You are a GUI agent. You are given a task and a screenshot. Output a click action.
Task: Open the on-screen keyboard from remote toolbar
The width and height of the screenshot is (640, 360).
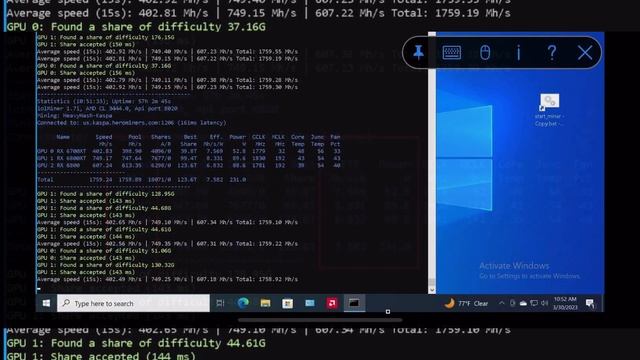tap(452, 53)
